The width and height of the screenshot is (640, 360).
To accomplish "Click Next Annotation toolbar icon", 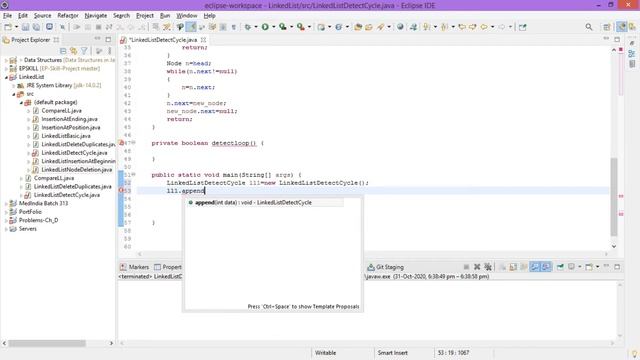I will point(427,27).
